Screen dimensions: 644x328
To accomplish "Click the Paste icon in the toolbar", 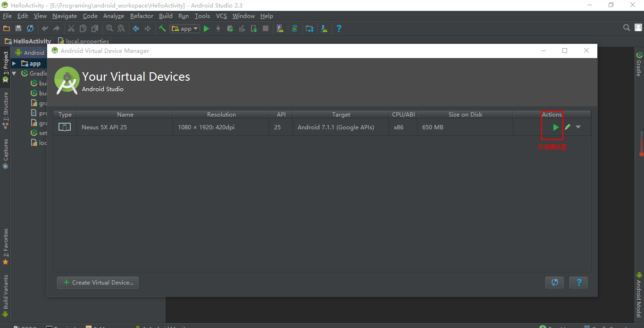I will point(95,29).
